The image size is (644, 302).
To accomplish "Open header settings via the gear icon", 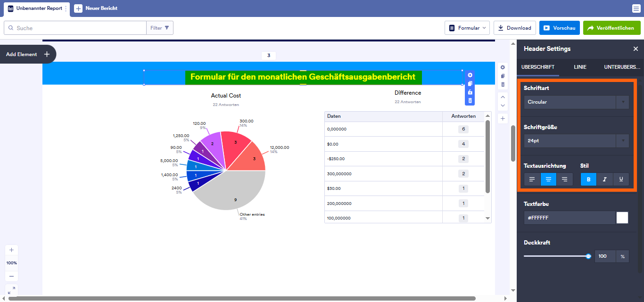I will 470,74.
